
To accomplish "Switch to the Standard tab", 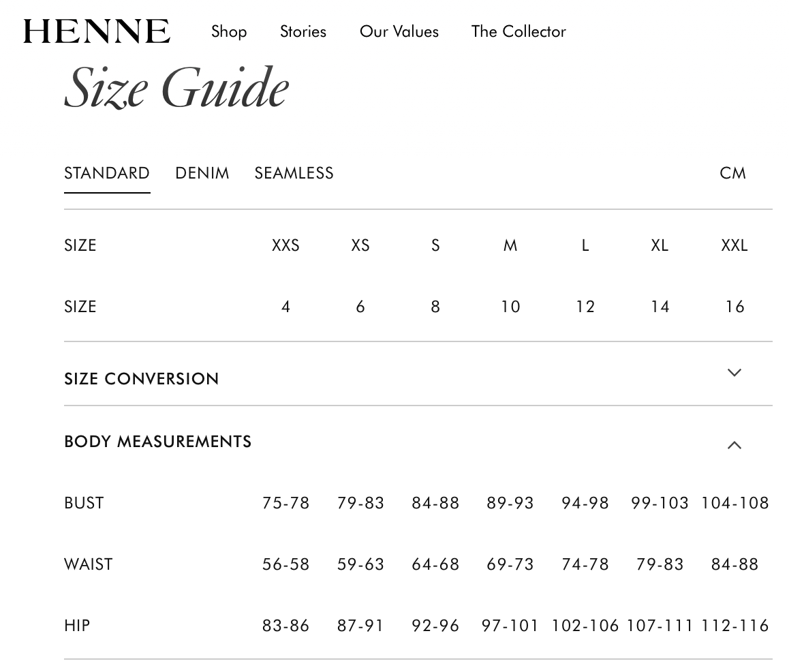I will click(x=107, y=173).
